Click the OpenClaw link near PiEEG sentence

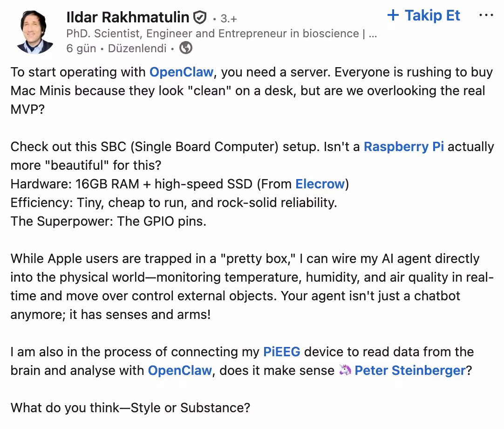(180, 370)
